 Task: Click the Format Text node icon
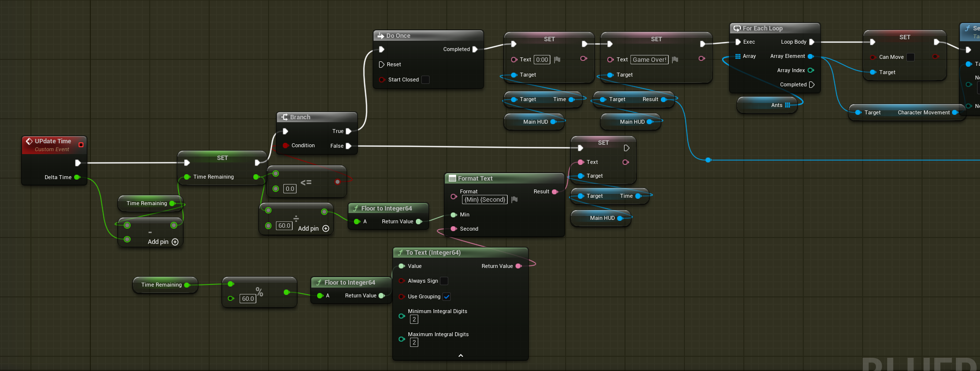click(x=452, y=179)
